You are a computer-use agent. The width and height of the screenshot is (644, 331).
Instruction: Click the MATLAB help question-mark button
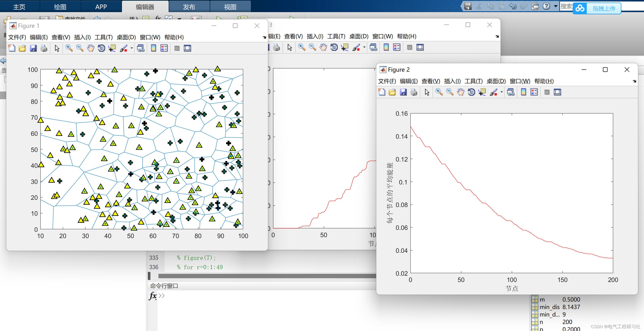coord(546,6)
